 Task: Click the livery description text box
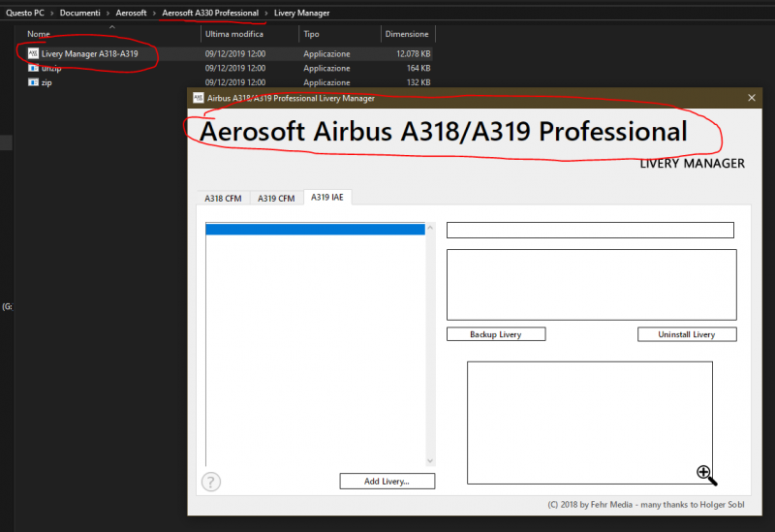tap(592, 285)
